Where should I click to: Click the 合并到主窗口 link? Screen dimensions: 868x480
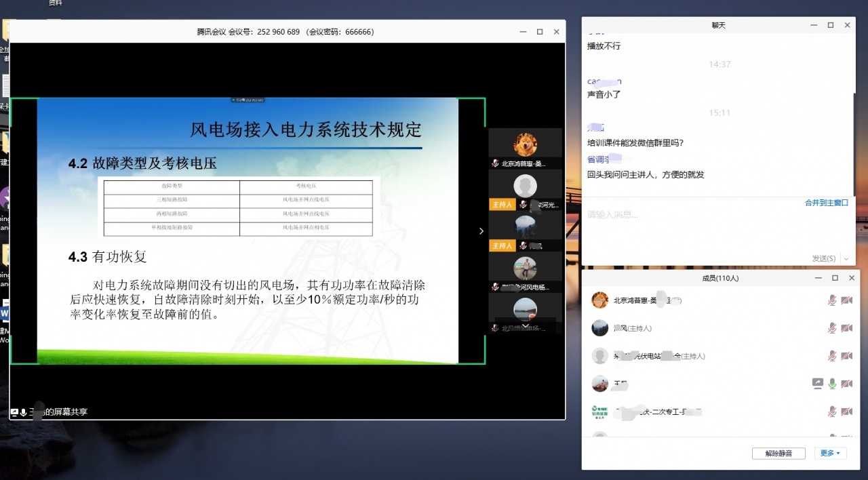tap(826, 203)
